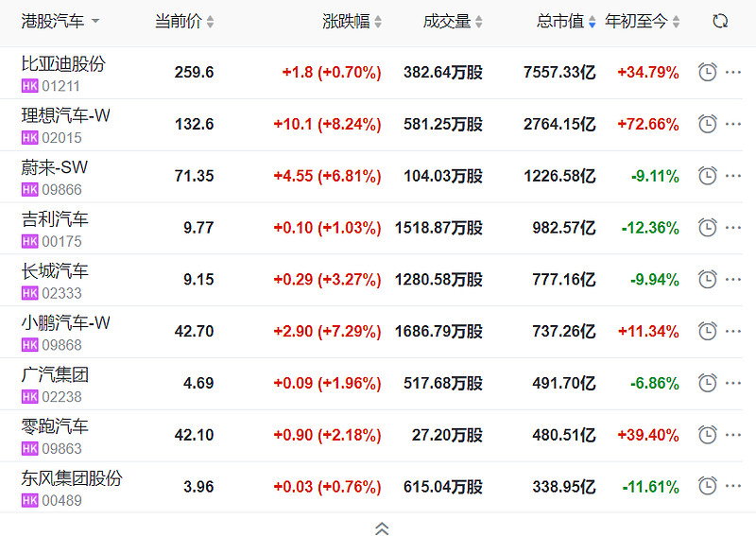Sort by 当前价 column
756x536 pixels.
184,21
